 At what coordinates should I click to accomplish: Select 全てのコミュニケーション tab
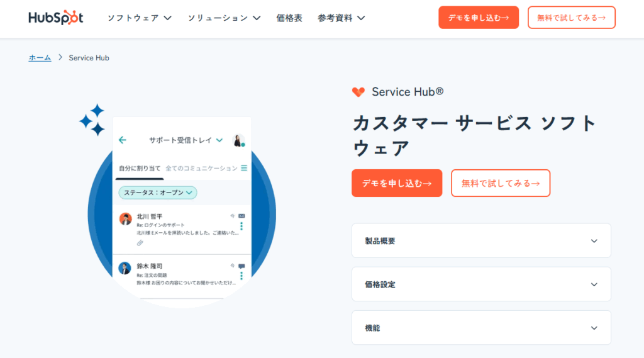tap(201, 169)
